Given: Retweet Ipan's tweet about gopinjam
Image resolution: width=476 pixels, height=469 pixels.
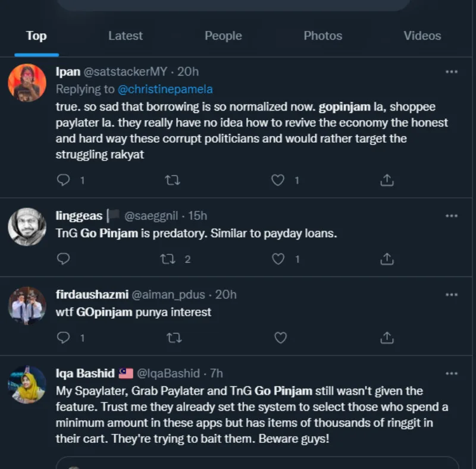Looking at the screenshot, I should tap(173, 180).
